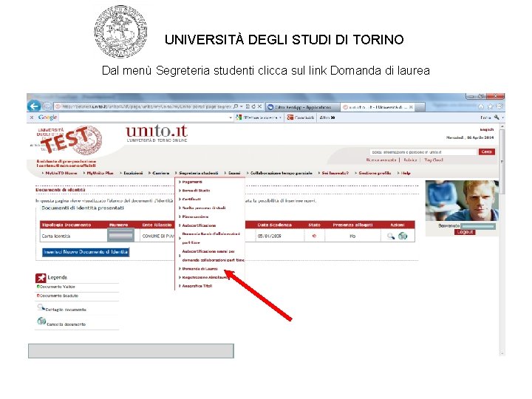Image resolution: width=532 pixels, height=399 pixels.
Task: Click Effettua la ricerca in Google toolbar
Action: click(259, 117)
